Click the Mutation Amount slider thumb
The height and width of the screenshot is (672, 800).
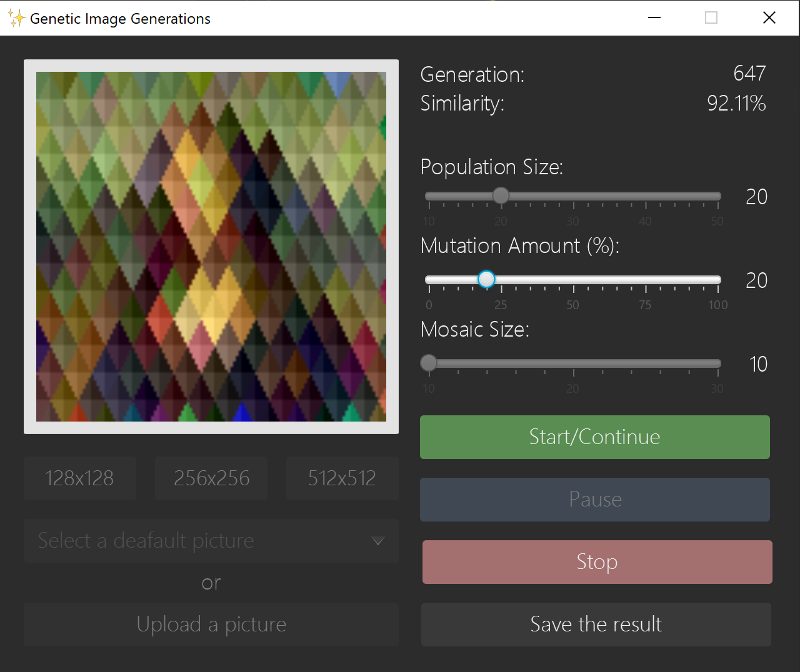[x=486, y=279]
